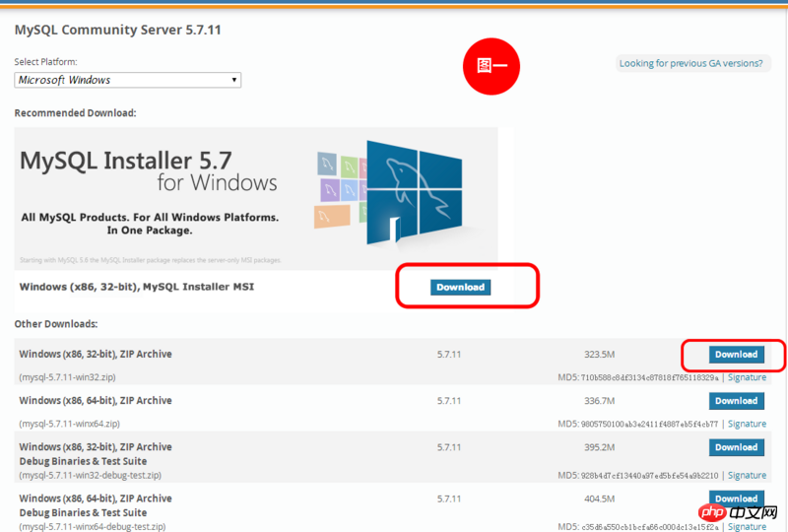The width and height of the screenshot is (788, 532).
Task: Click 'Windows (x86, 64-bit), ZIP Archive' 336.7M row title
Action: tap(96, 401)
